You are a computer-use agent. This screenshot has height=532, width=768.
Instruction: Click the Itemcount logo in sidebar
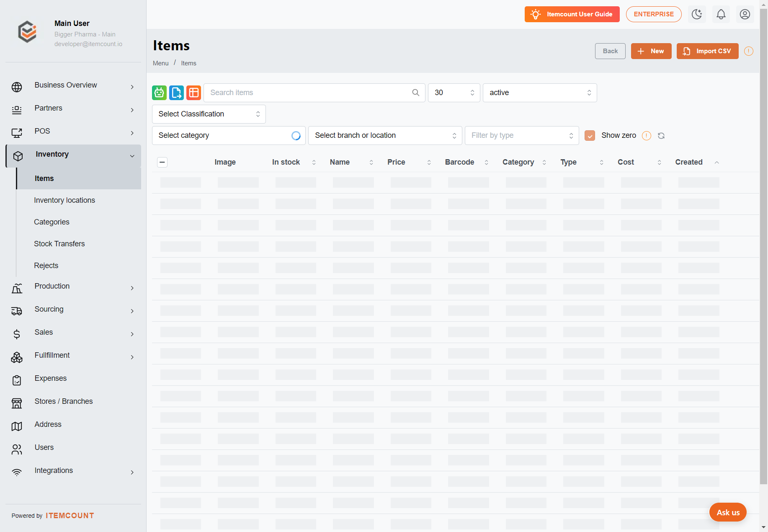[28, 32]
